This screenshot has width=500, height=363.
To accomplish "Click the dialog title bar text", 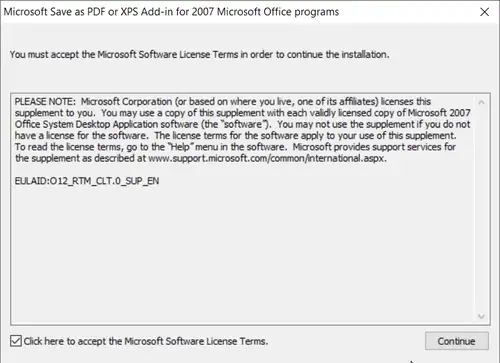I will click(x=171, y=12).
